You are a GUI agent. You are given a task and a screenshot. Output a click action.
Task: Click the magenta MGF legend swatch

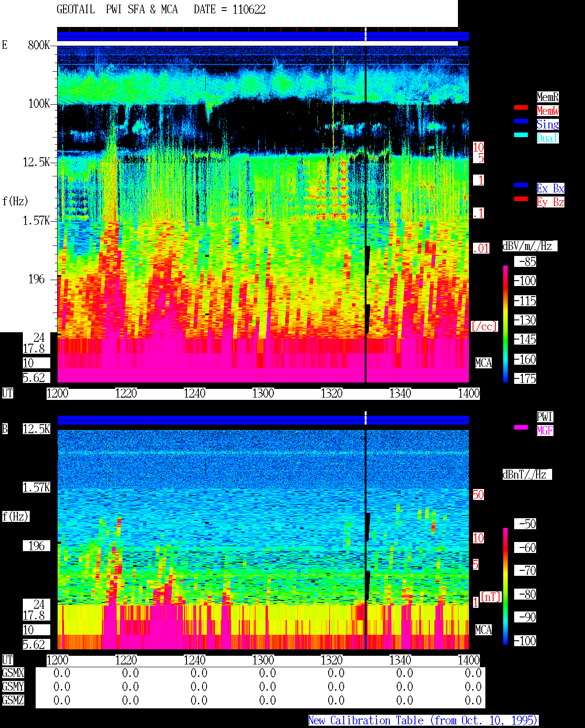(x=521, y=427)
